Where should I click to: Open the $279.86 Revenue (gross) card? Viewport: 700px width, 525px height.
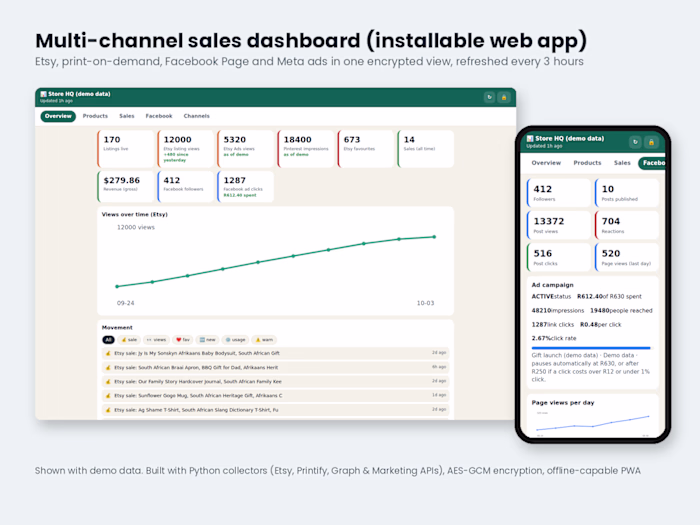125,187
